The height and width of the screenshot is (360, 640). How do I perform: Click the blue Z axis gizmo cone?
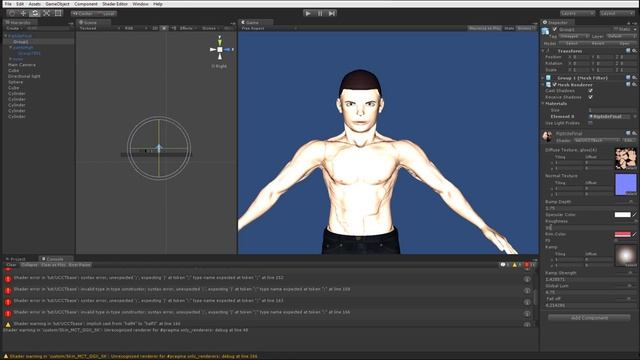(228, 49)
